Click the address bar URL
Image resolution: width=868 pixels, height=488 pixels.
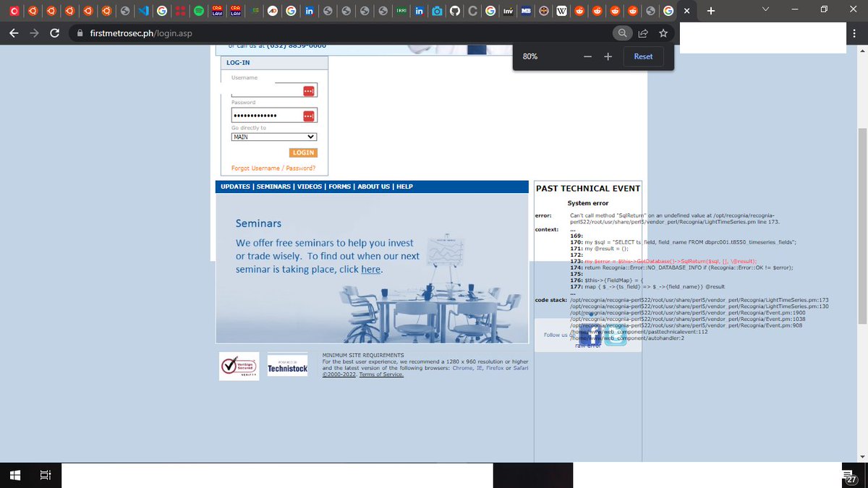141,33
